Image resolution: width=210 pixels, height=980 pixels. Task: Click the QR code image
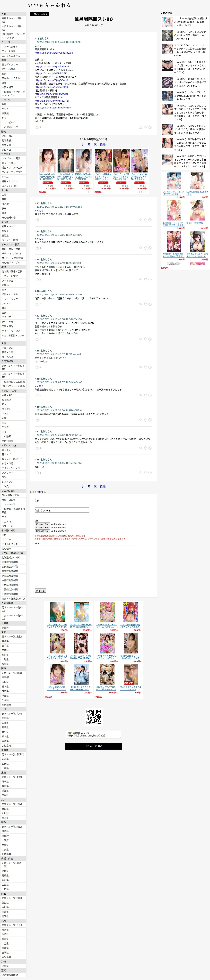[93, 717]
